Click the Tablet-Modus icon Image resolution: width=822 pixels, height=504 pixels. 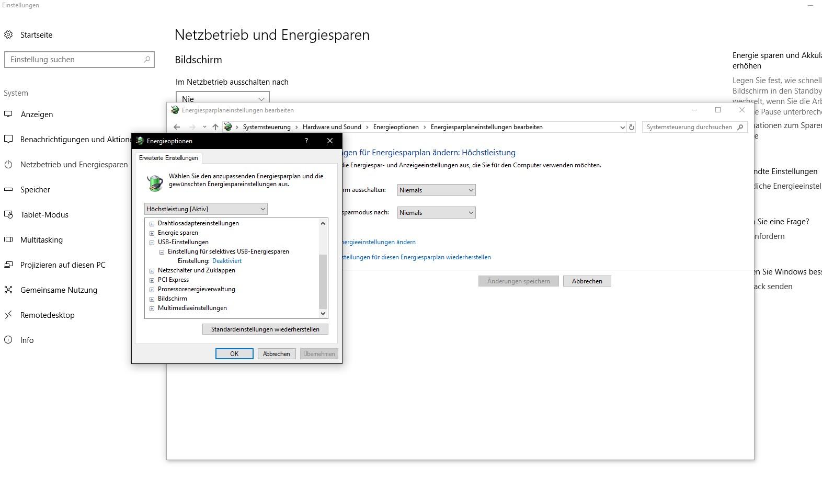[8, 214]
